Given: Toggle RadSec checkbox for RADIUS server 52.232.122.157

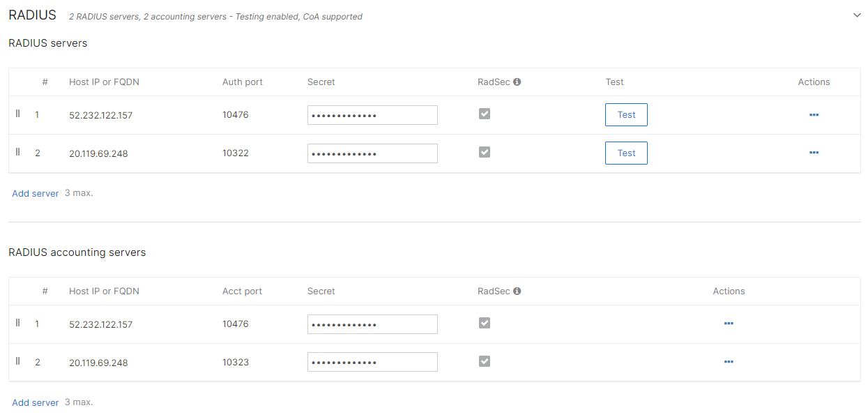Looking at the screenshot, I should pos(485,114).
